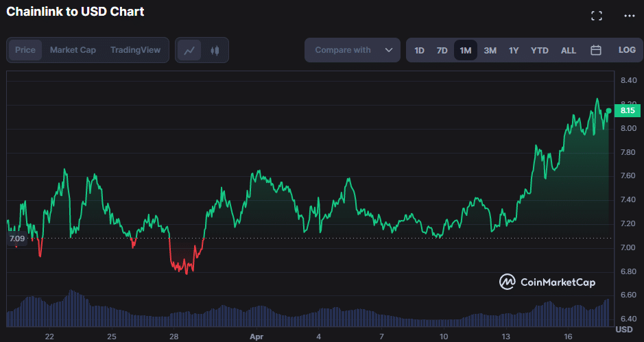Switch to candlestick chart icon
644x342 pixels.
(215, 50)
